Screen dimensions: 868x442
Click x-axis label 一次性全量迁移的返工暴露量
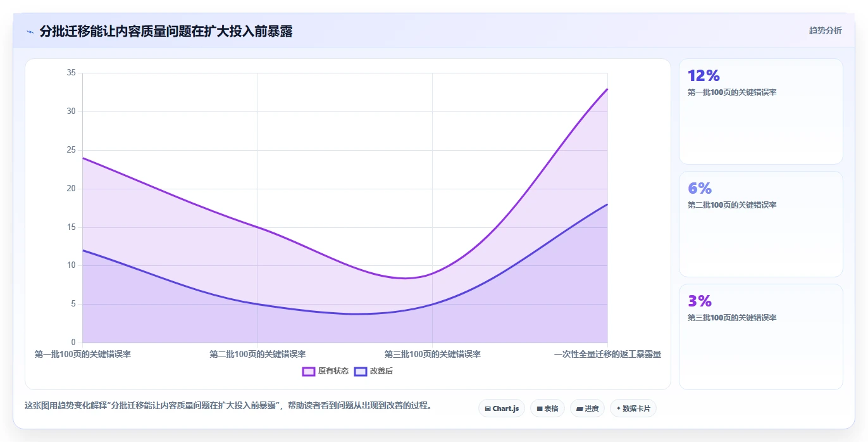[x=607, y=354]
